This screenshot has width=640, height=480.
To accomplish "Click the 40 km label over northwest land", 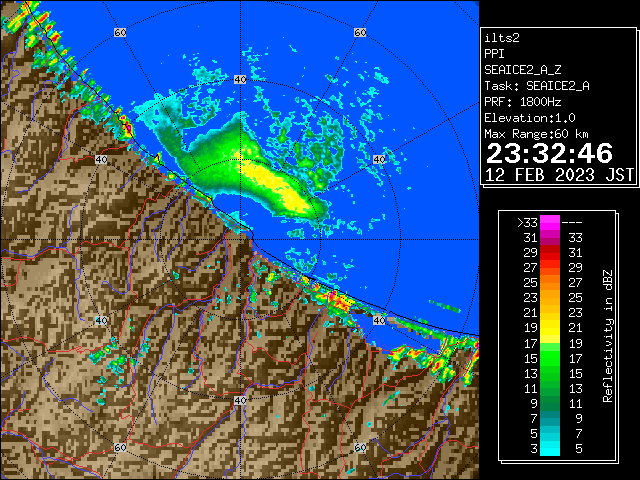I will [101, 159].
